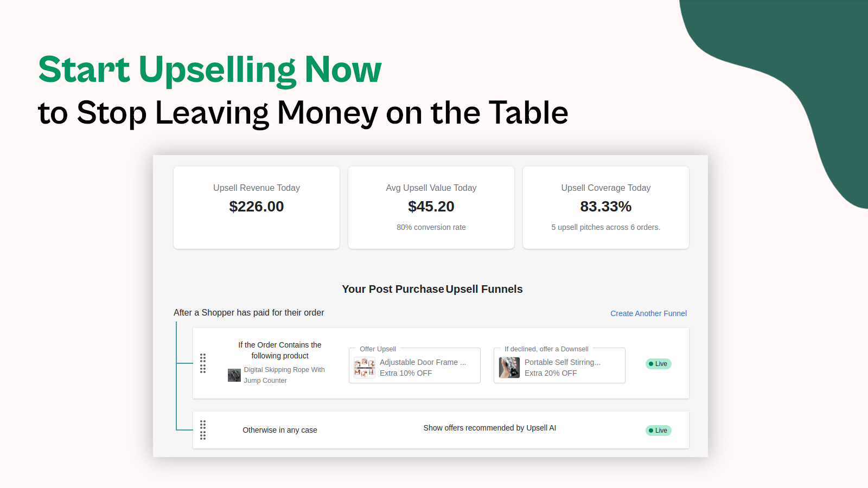Click the Offer Upsell card

[x=414, y=365]
